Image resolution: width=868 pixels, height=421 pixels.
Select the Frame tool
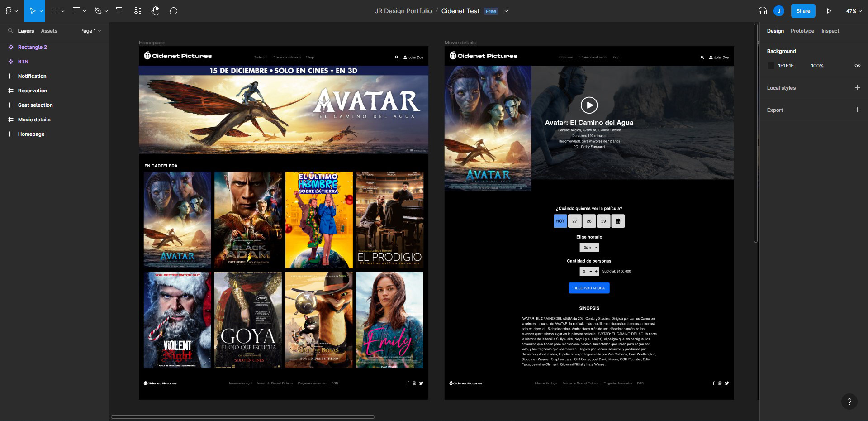[55, 11]
